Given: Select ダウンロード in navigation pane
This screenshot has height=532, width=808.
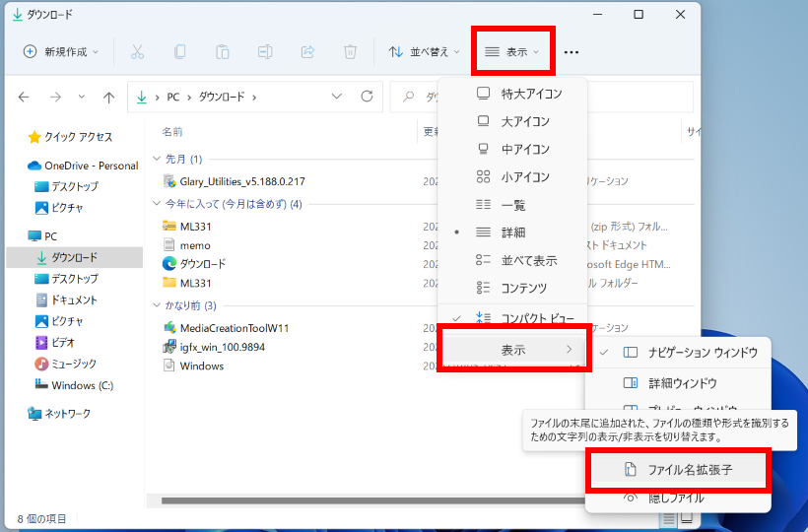Looking at the screenshot, I should (74, 257).
